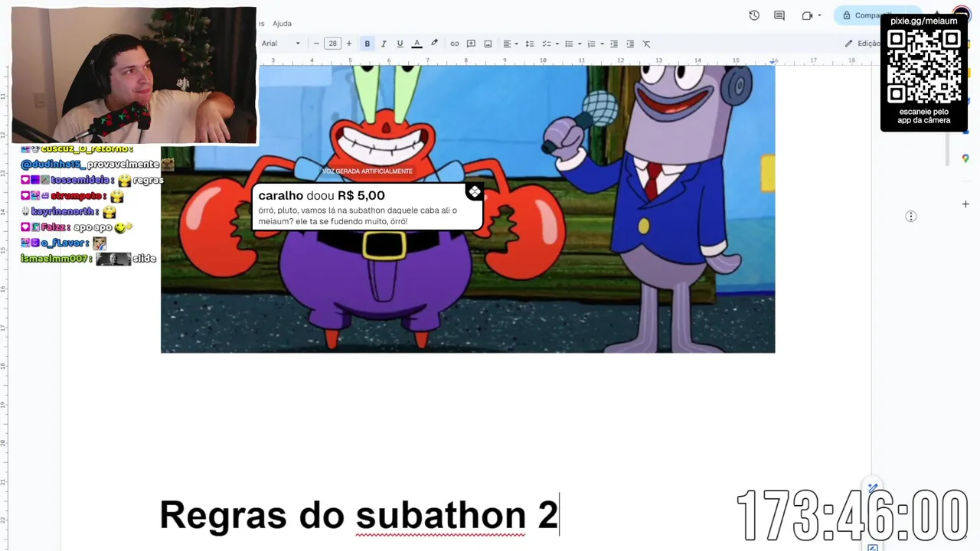Click the pixie.gg QR code
Image resolution: width=980 pixels, height=551 pixels.
pyautogui.click(x=924, y=67)
